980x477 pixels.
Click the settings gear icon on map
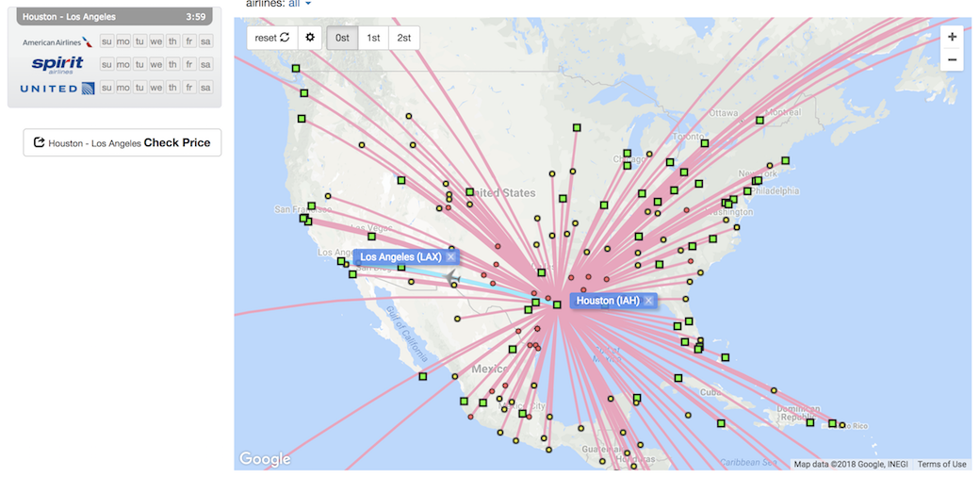310,38
